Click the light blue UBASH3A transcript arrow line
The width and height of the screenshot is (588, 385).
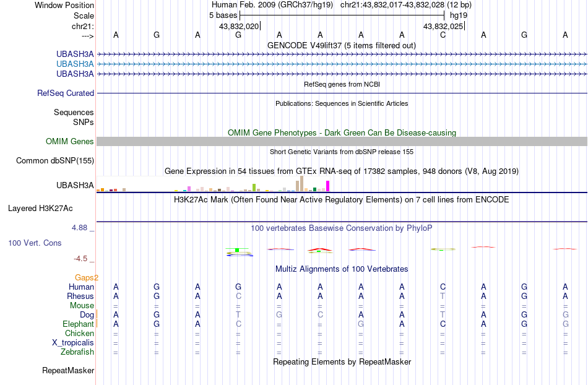pyautogui.click(x=342, y=64)
